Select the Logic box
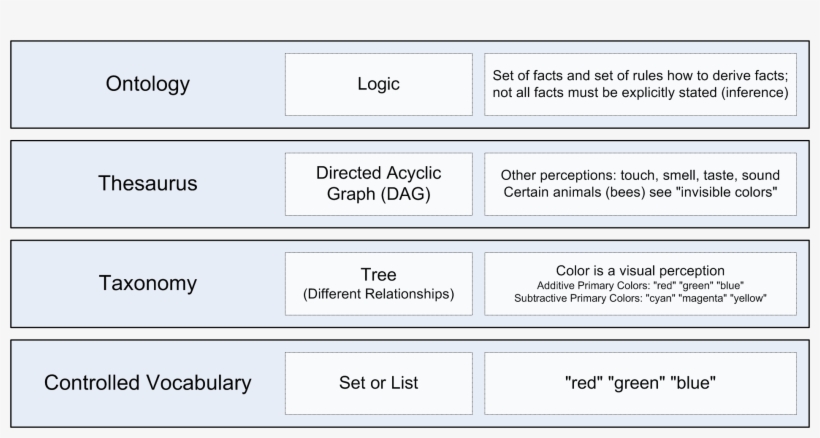 378,84
